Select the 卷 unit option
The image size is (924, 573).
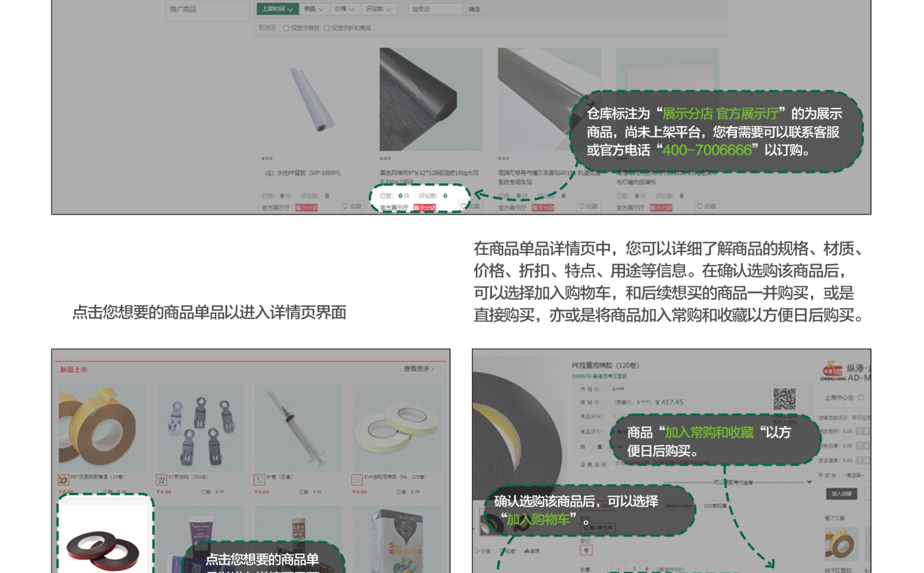click(585, 550)
